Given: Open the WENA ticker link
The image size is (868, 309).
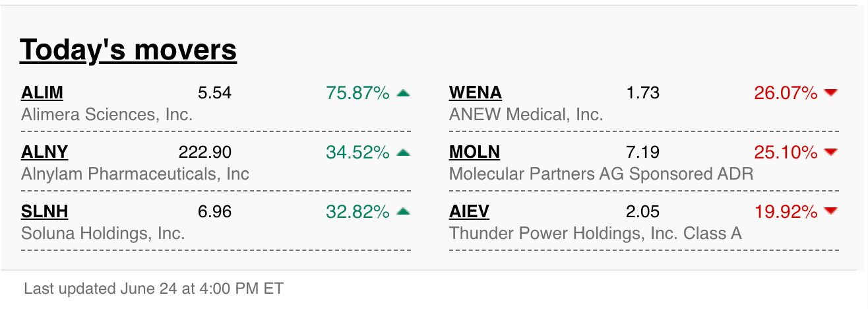Looking at the screenshot, I should (x=476, y=93).
